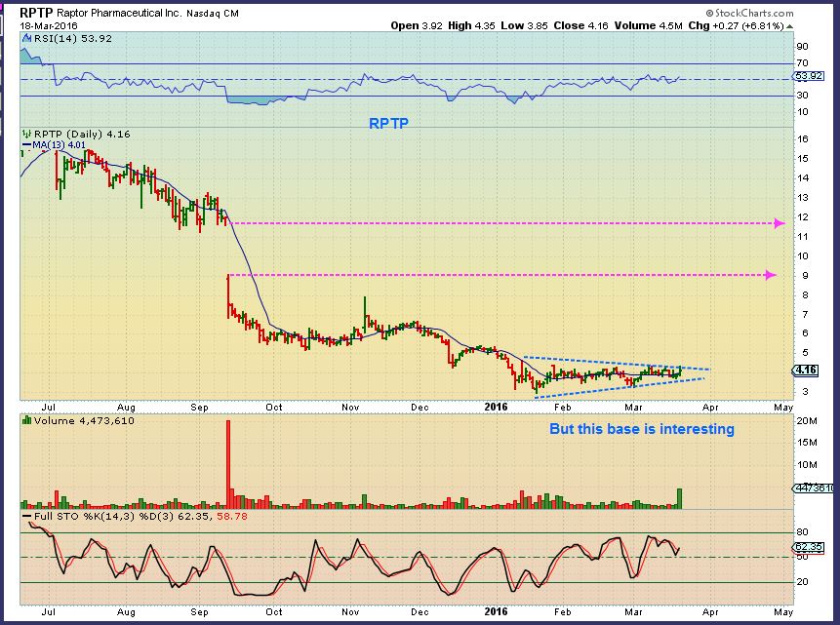Click Nov on the price panel date axis

pyautogui.click(x=350, y=408)
